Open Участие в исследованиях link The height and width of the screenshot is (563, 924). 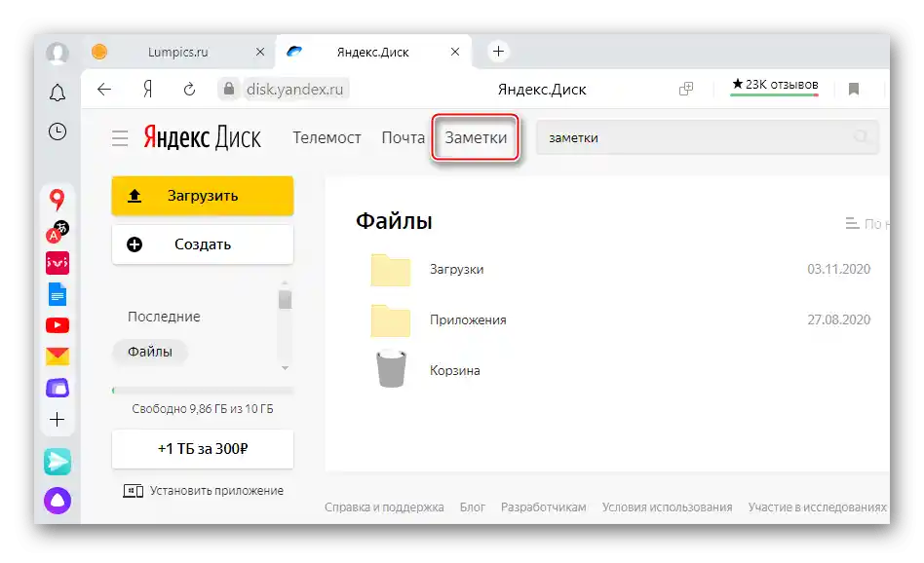click(818, 507)
